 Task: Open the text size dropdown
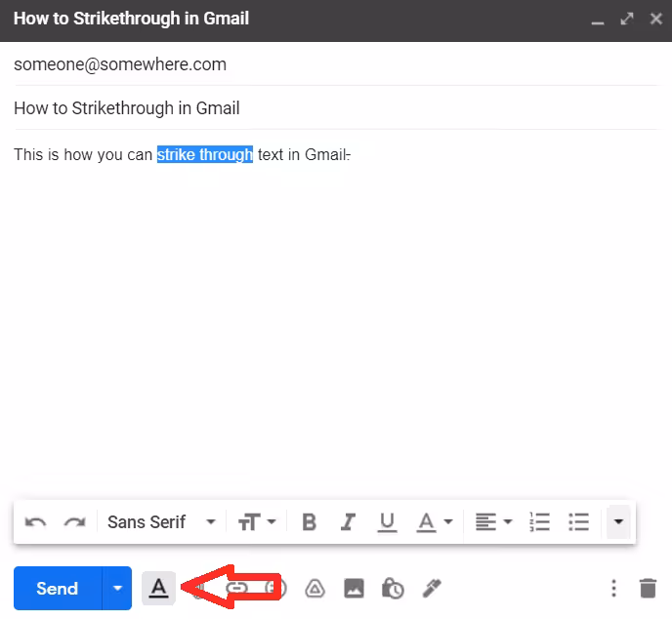pos(257,521)
